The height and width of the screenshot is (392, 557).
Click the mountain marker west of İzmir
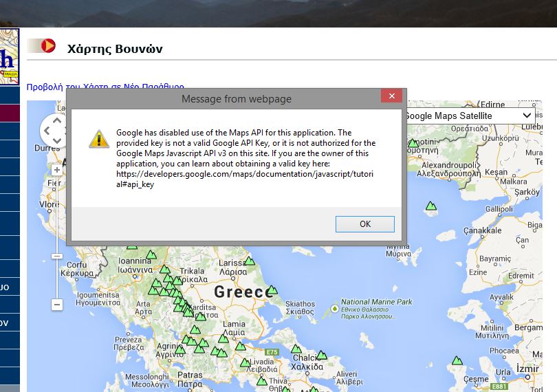457,360
